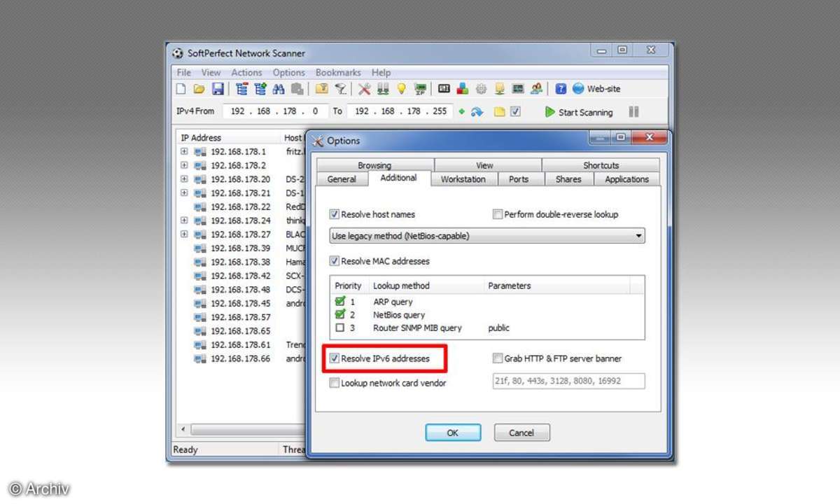Click the To address field ending 255
The width and height of the screenshot is (840, 504).
pyautogui.click(x=400, y=111)
